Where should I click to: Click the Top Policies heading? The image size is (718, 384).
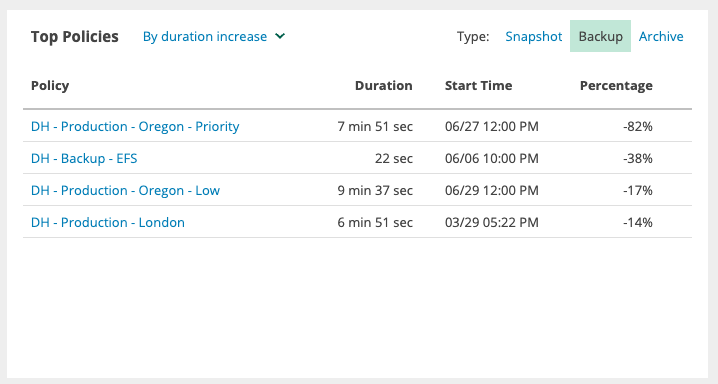click(x=75, y=37)
